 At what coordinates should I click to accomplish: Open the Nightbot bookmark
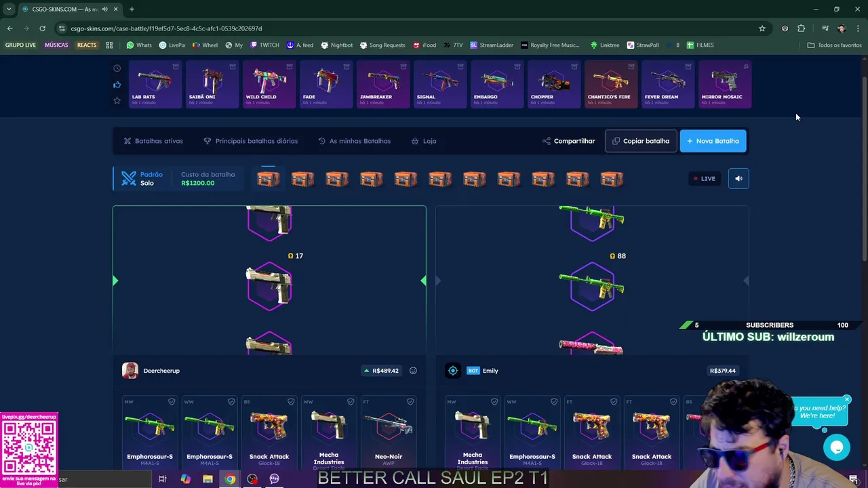click(x=336, y=45)
